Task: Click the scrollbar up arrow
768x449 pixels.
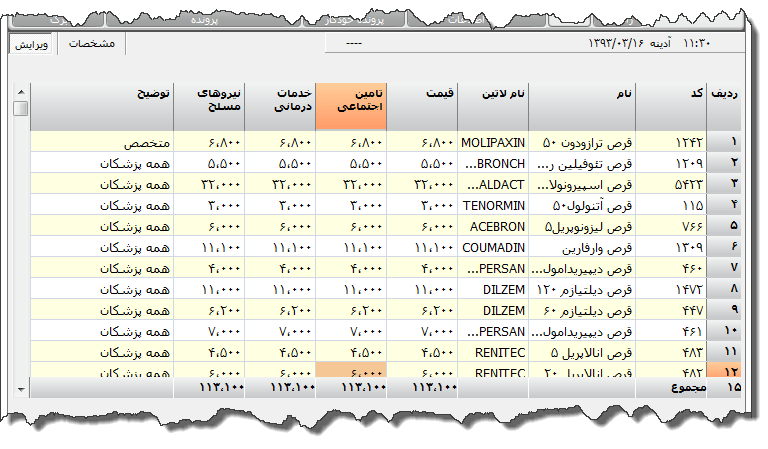Action: pos(21,92)
